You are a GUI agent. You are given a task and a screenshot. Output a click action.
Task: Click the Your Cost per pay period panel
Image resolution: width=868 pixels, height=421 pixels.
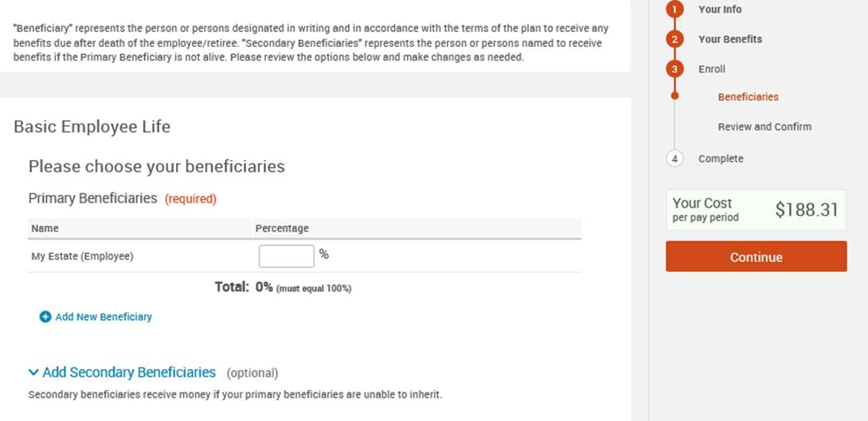click(x=756, y=210)
